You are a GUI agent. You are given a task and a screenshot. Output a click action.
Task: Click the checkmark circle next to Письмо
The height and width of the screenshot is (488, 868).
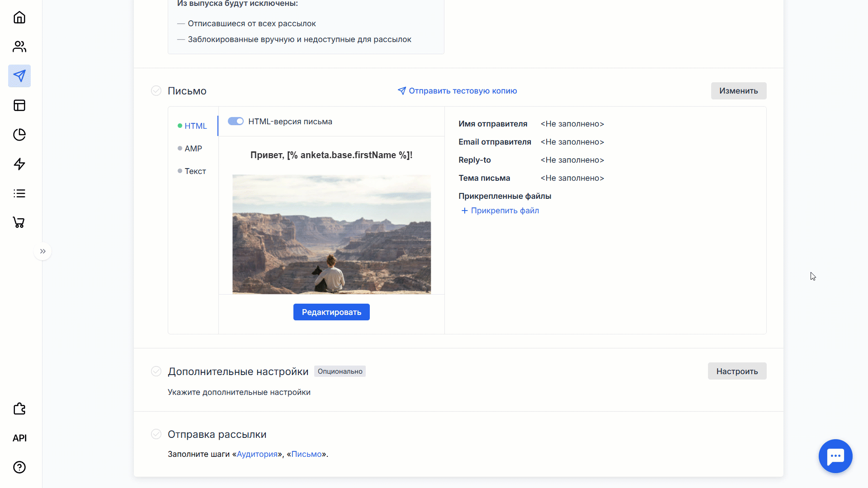(x=156, y=90)
